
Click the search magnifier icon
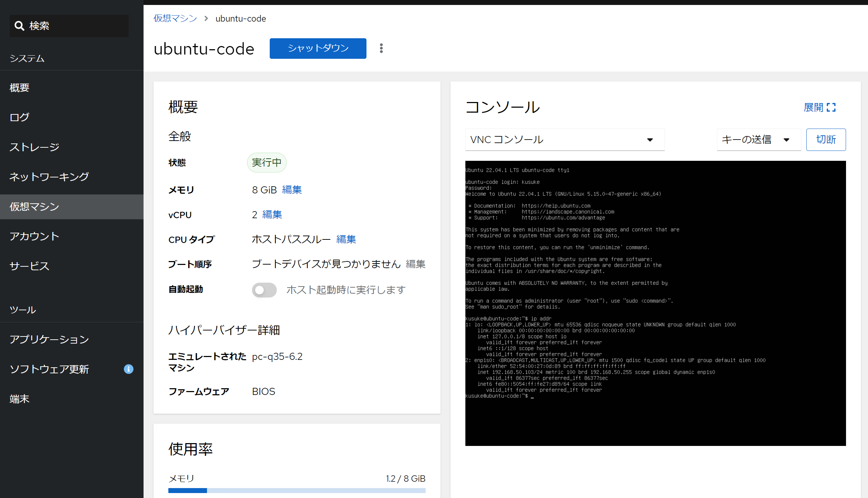coord(19,26)
